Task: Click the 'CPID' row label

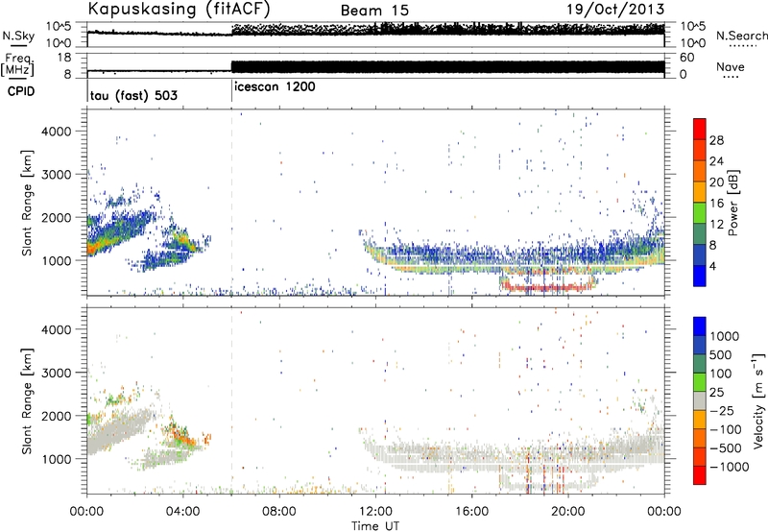Action: pyautogui.click(x=21, y=91)
